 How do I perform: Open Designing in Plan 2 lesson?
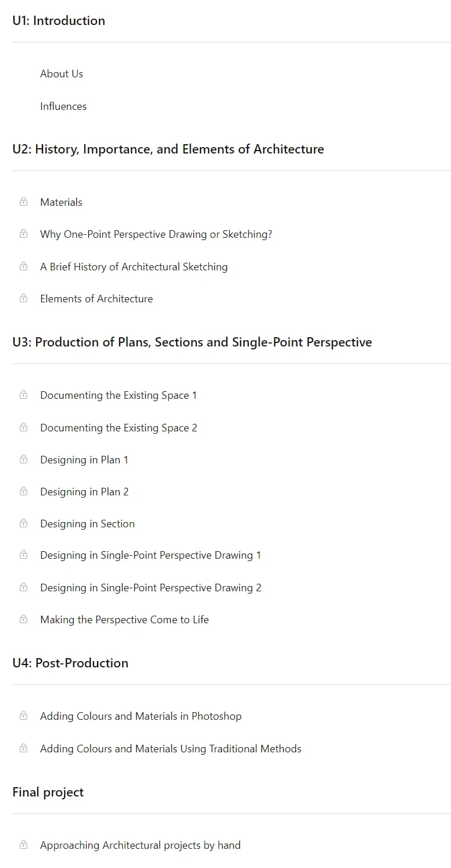[84, 492]
